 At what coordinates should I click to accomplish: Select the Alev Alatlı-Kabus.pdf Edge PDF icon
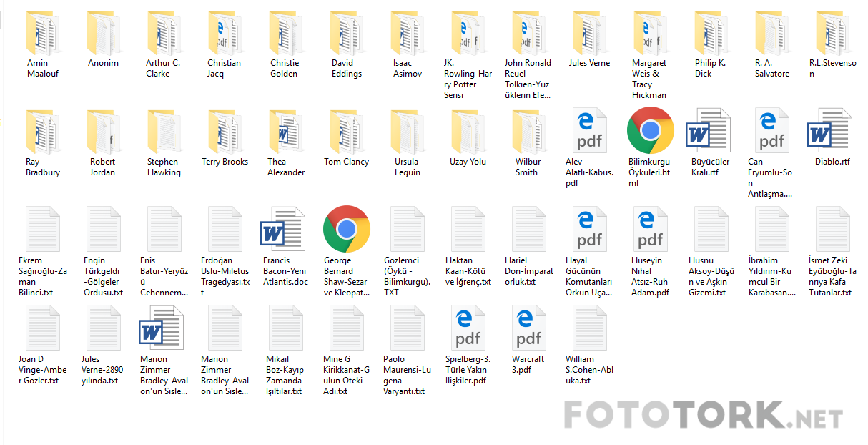[x=589, y=130]
